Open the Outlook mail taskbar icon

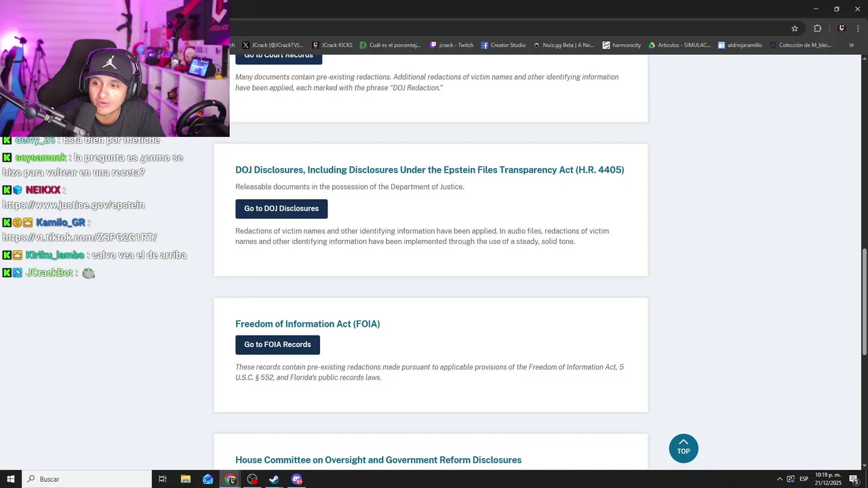tap(208, 479)
